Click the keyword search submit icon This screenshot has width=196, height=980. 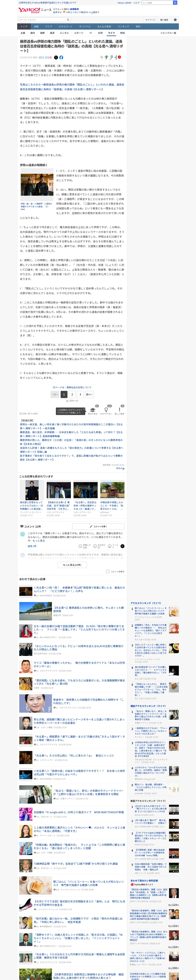(x=68, y=20)
